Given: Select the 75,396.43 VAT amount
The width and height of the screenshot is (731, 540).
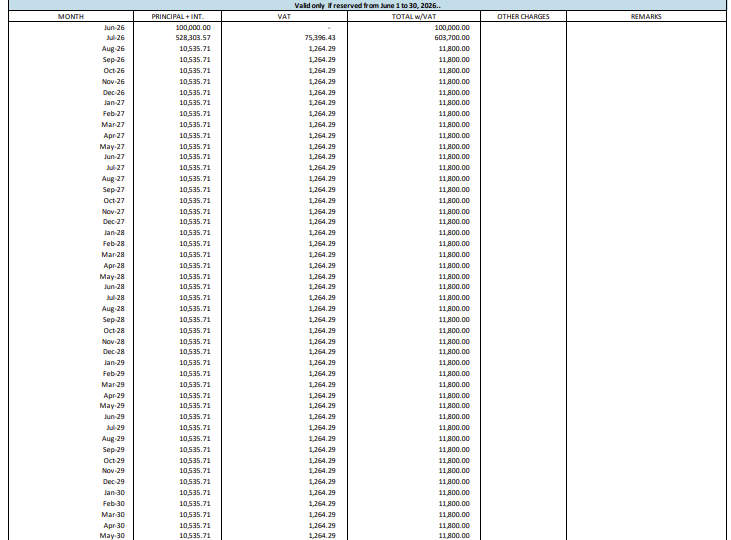Looking at the screenshot, I should [x=320, y=38].
